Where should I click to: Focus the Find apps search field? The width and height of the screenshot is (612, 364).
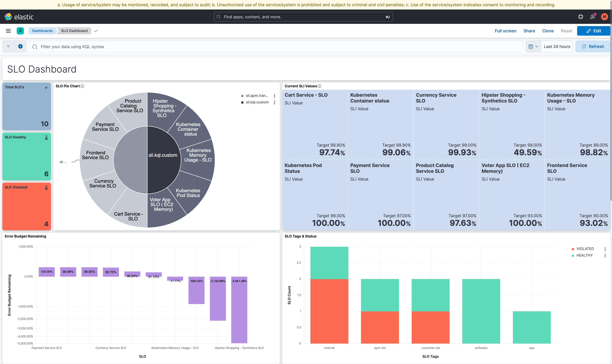(303, 17)
